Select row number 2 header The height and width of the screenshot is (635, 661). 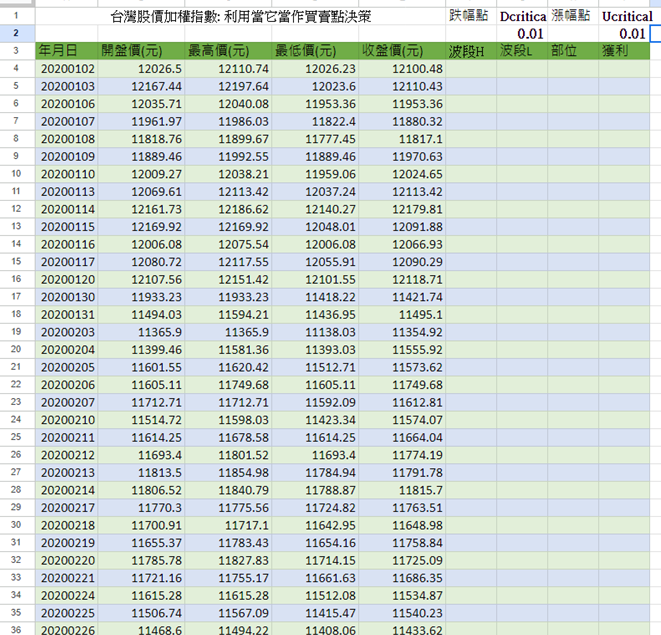pos(17,33)
